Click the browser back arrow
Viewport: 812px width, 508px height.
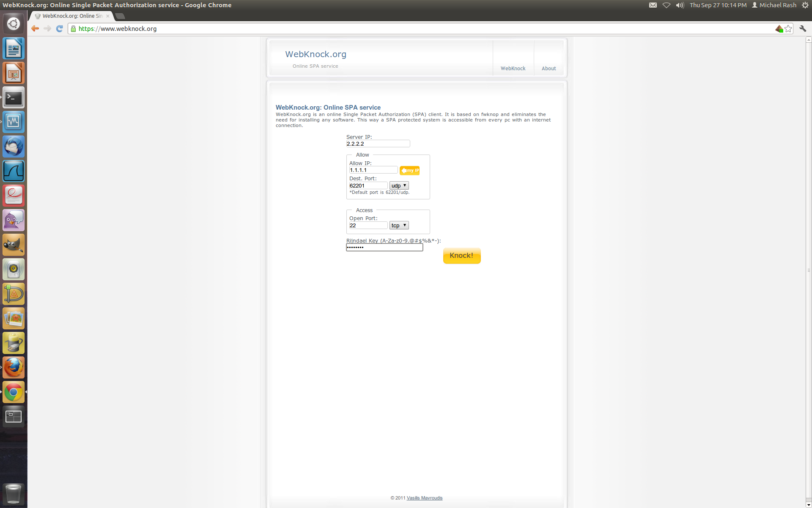click(35, 28)
